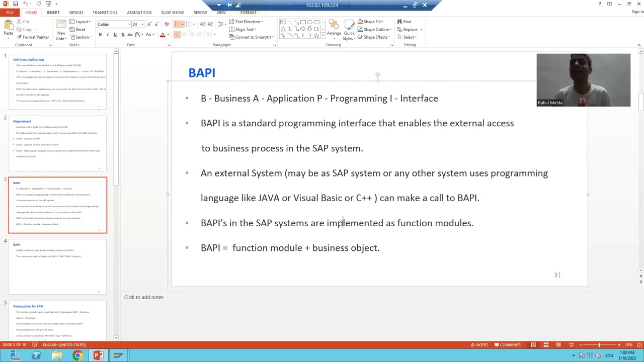Expand the shapes gallery with the More arrow
644x362 pixels.
(x=323, y=36)
